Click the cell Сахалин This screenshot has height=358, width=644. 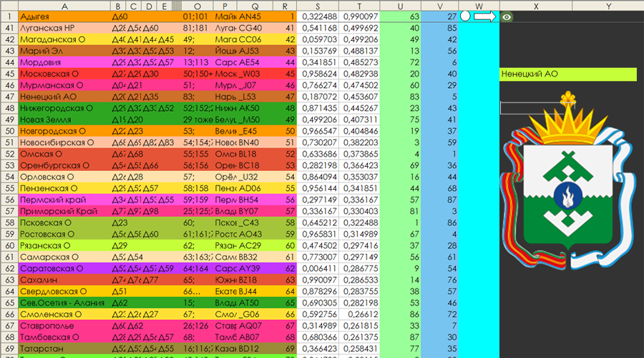64,280
